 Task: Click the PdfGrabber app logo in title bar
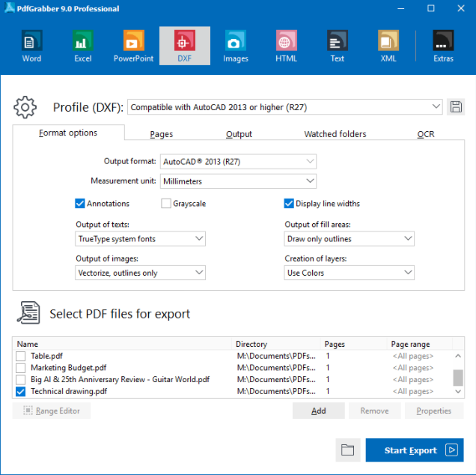pyautogui.click(x=10, y=7)
